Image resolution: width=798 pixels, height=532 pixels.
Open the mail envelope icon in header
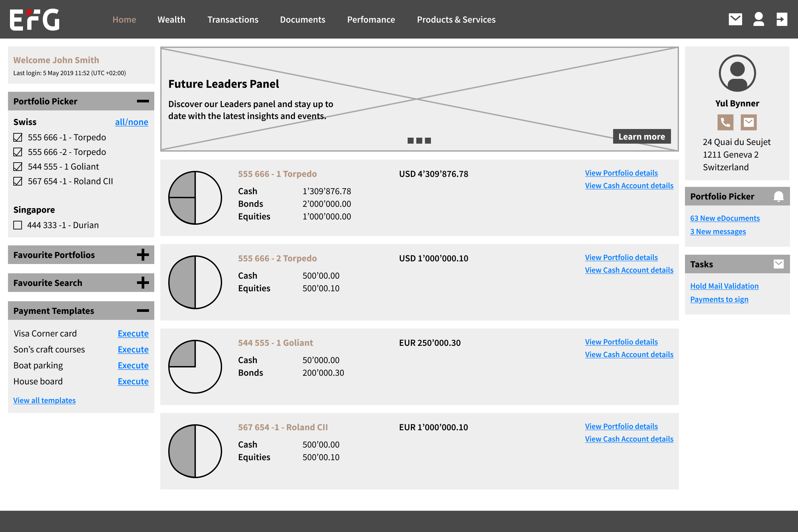(735, 19)
